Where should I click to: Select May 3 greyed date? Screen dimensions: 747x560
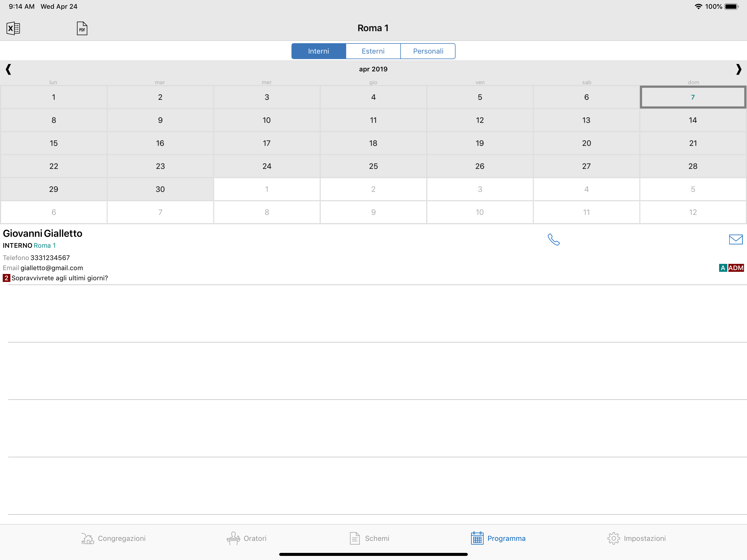(x=480, y=189)
